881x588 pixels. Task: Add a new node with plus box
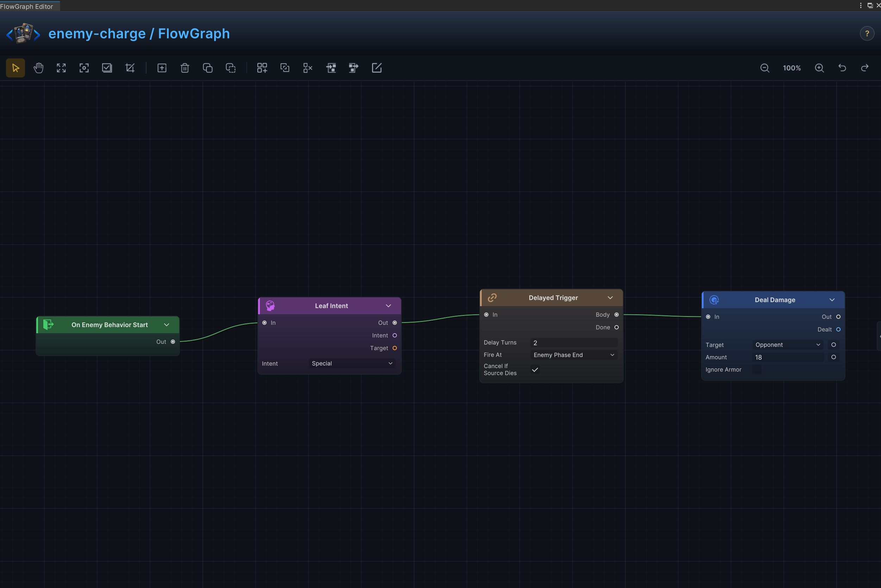[162, 68]
